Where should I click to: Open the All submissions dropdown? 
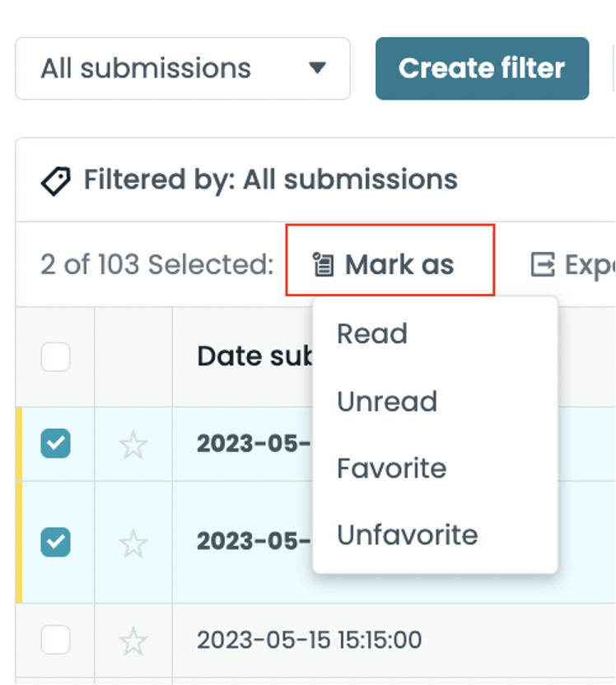[182, 68]
